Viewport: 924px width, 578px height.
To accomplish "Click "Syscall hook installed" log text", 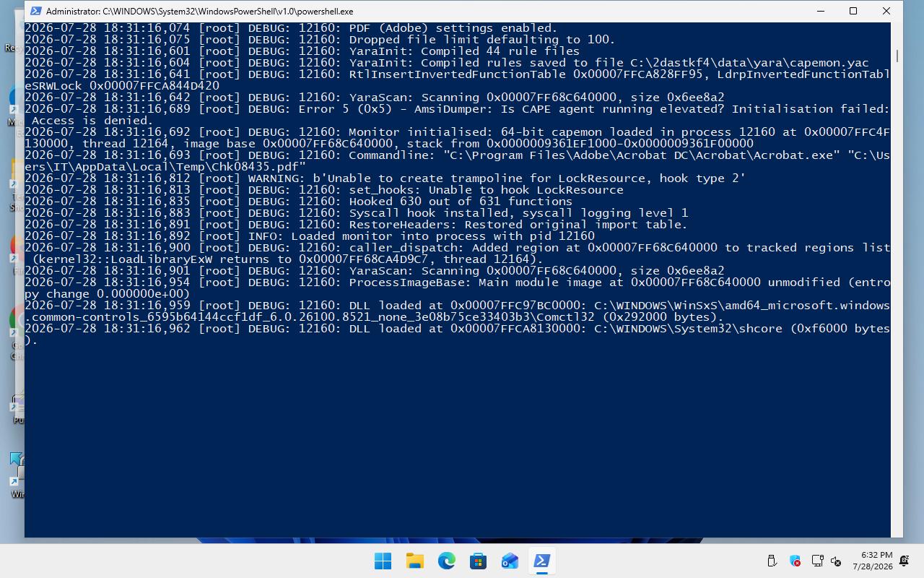I will [x=424, y=213].
